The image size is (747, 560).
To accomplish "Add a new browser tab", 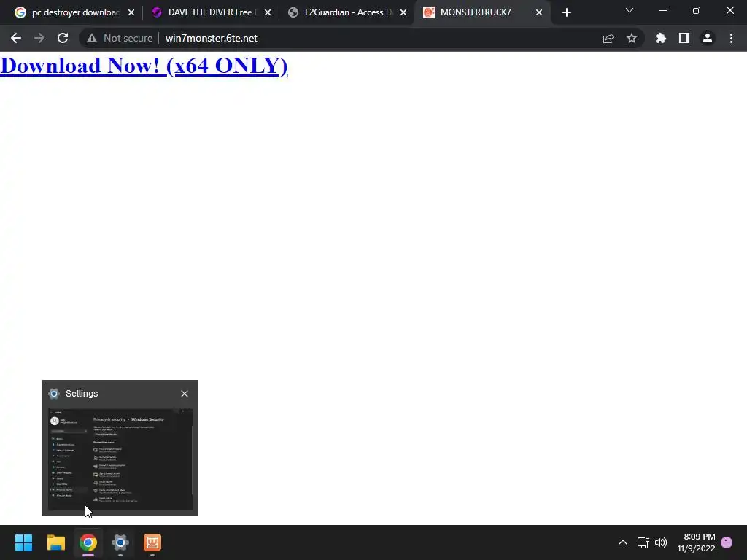I will pyautogui.click(x=566, y=13).
